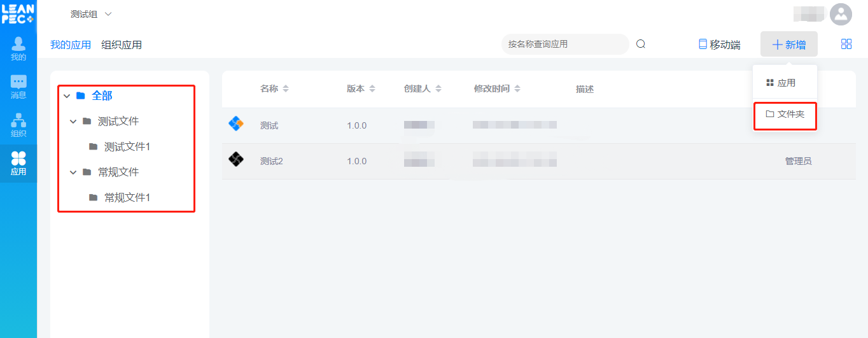Viewport: 868px width, 338px height.
Task: Switch to grid view layout icon
Action: coord(846,44)
